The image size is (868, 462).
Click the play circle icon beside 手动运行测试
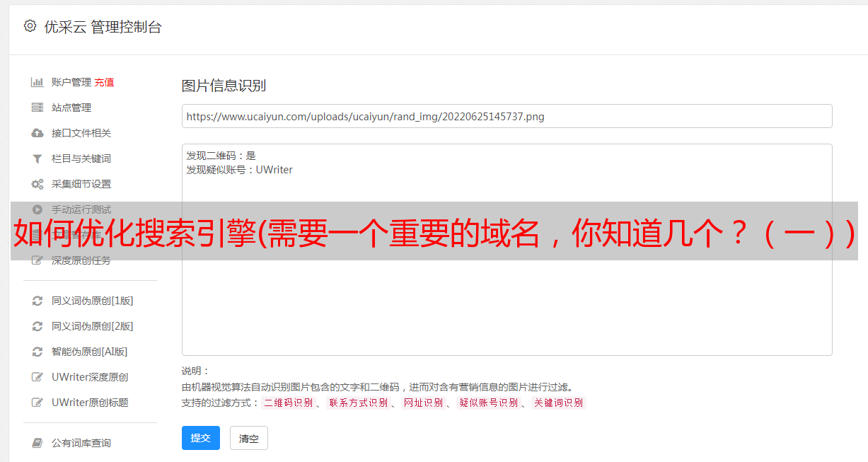37,209
